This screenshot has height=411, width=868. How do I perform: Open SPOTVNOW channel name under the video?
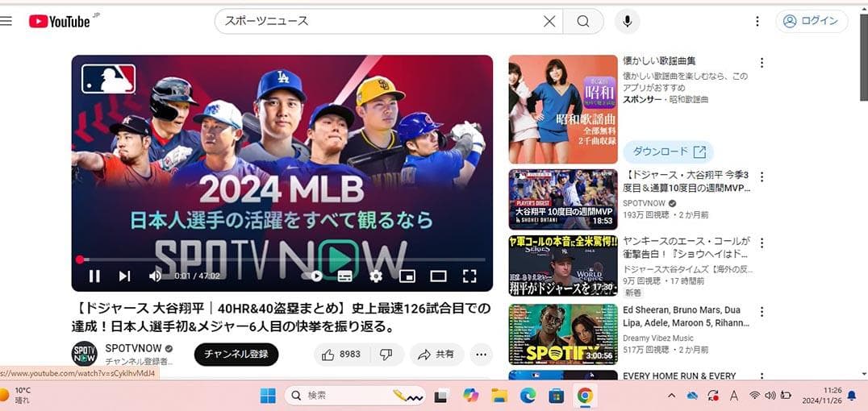pos(133,348)
